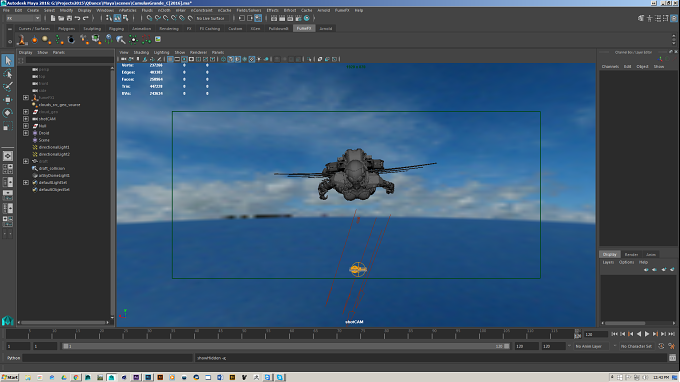
Task: Toggle select by object type mode
Action: click(117, 18)
